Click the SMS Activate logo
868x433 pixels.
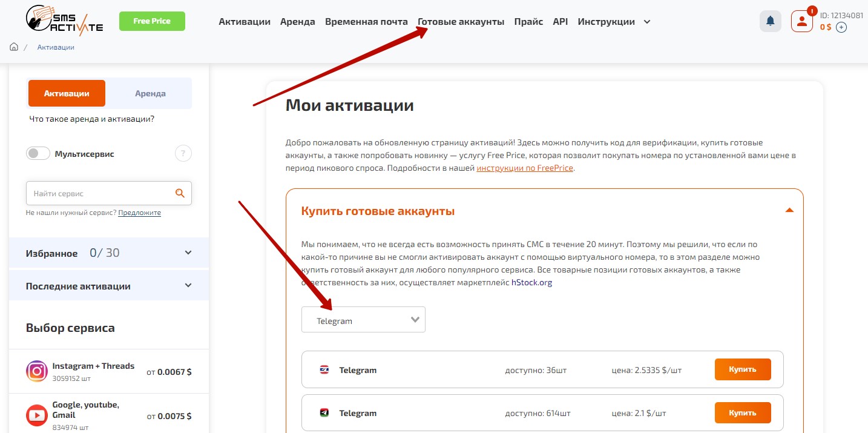tap(65, 21)
